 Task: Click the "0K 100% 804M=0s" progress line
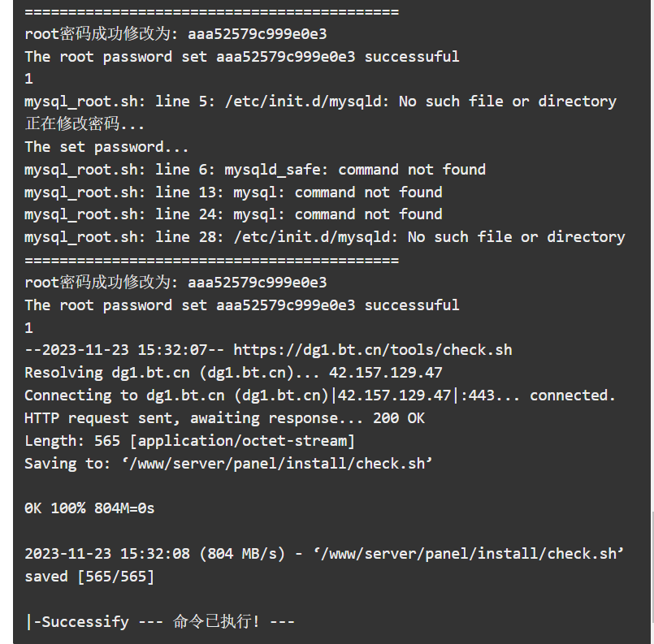pos(89,508)
